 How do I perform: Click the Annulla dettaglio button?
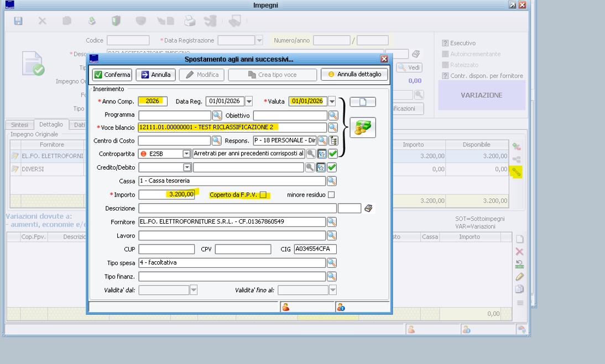[354, 75]
